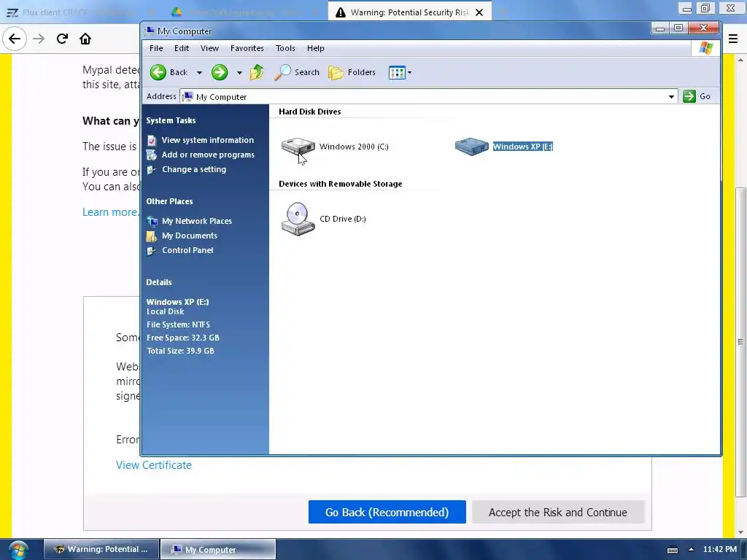Click the Warning: Potential taskbar button
747x560 pixels.
(101, 550)
